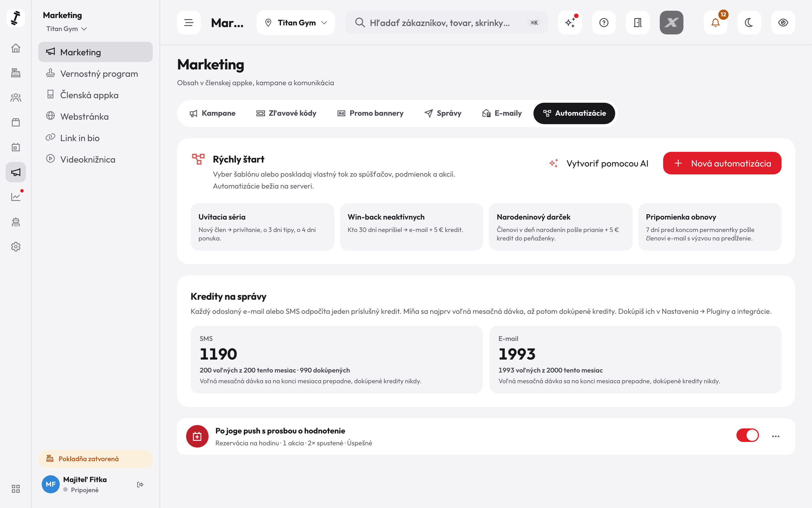
Task: Click the X logo button in top bar
Action: click(x=671, y=23)
